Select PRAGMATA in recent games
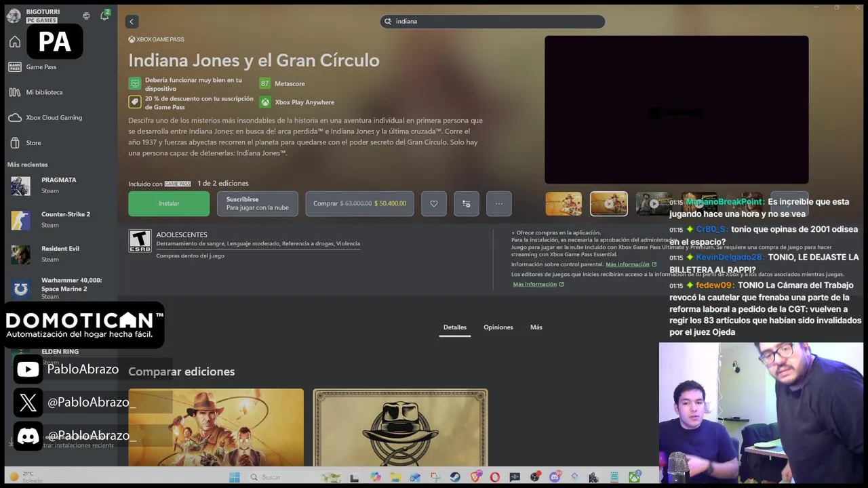 [59, 186]
